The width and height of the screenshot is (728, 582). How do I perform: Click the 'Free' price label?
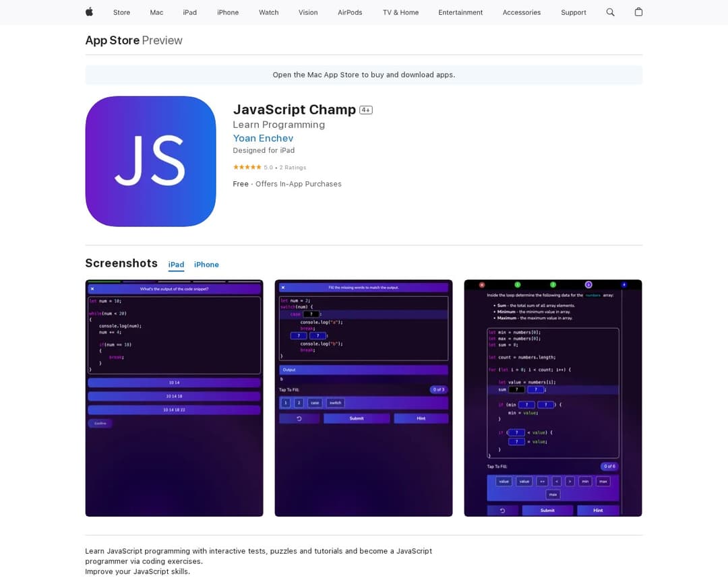click(x=241, y=184)
